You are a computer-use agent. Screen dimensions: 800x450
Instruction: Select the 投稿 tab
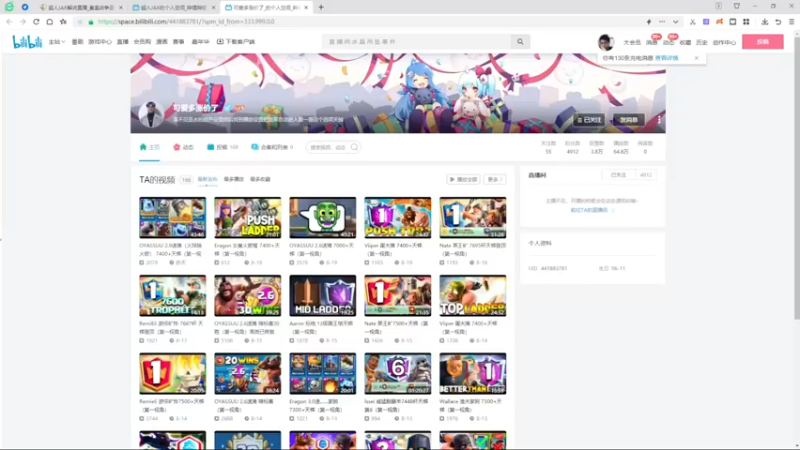point(222,147)
